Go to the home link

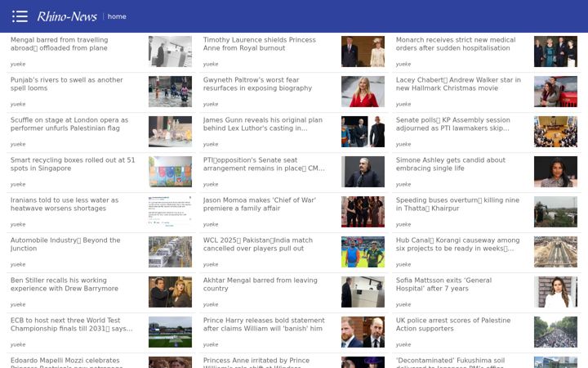click(x=117, y=16)
